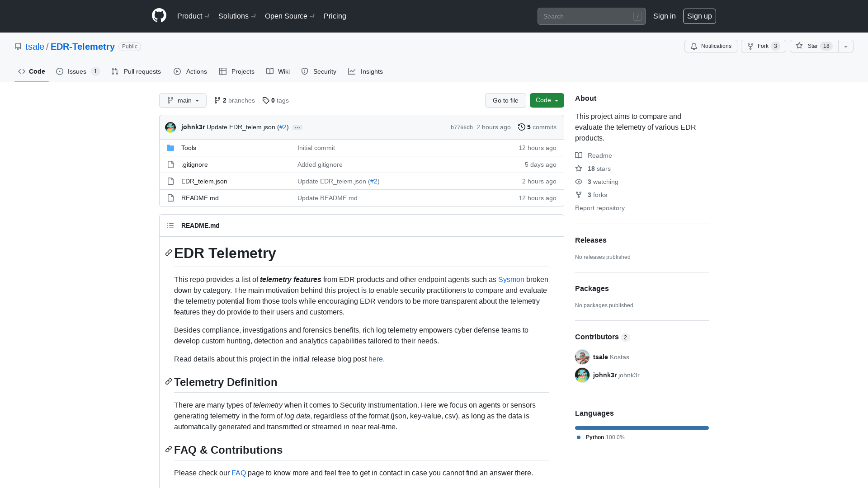Image resolution: width=868 pixels, height=488 pixels.
Task: Click the Security shield icon
Action: pos(305,71)
